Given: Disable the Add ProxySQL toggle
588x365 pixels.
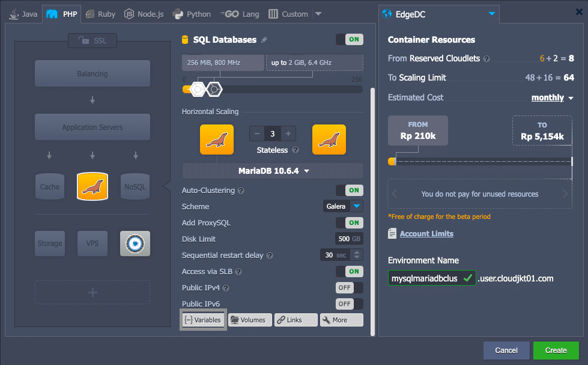Looking at the screenshot, I should 349,222.
